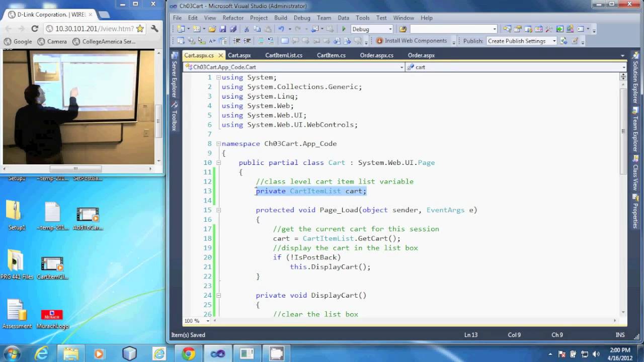Screen dimensions: 644x362
Task: Select the MurachLogo desktop icon
Action: (x=52, y=319)
